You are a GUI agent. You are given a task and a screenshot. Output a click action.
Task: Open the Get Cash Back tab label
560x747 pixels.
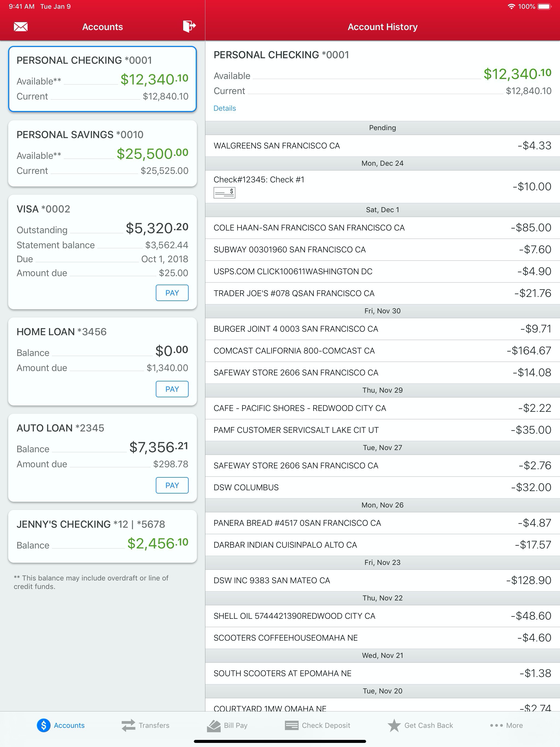[x=428, y=725]
